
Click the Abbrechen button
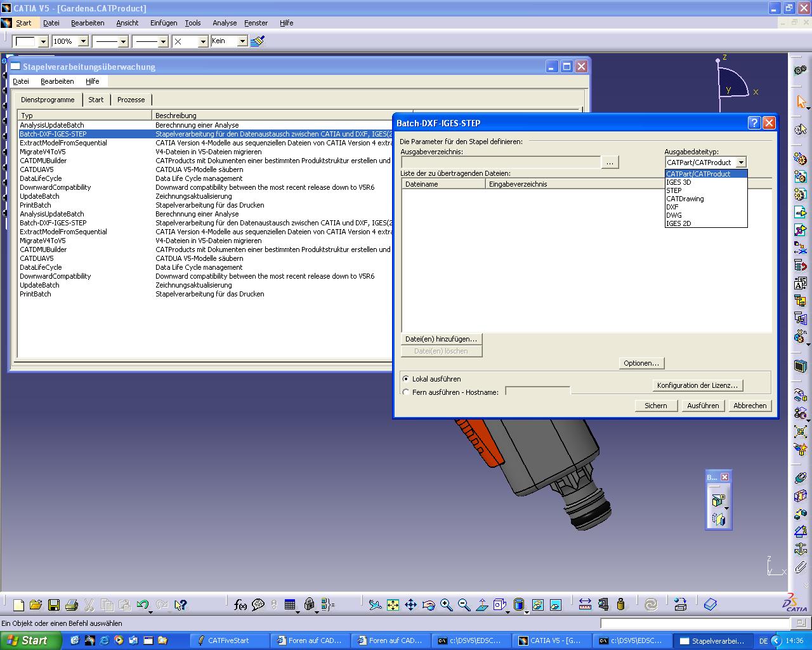pyautogui.click(x=750, y=406)
